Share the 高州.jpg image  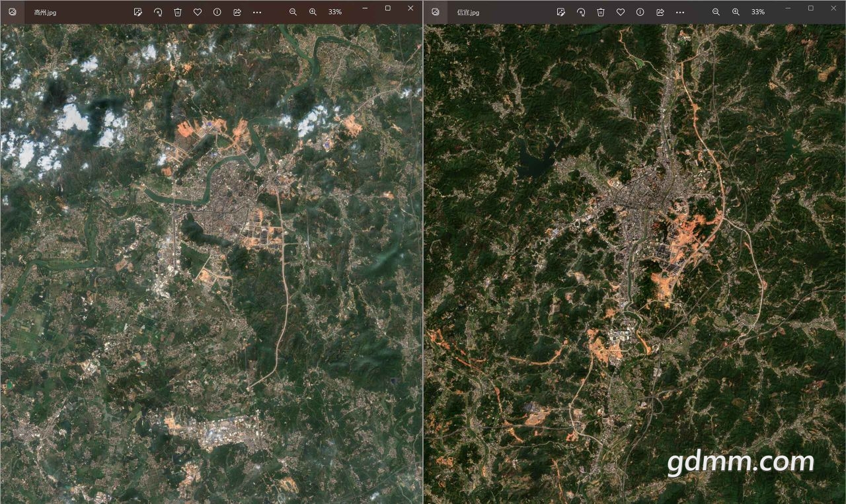tap(237, 12)
